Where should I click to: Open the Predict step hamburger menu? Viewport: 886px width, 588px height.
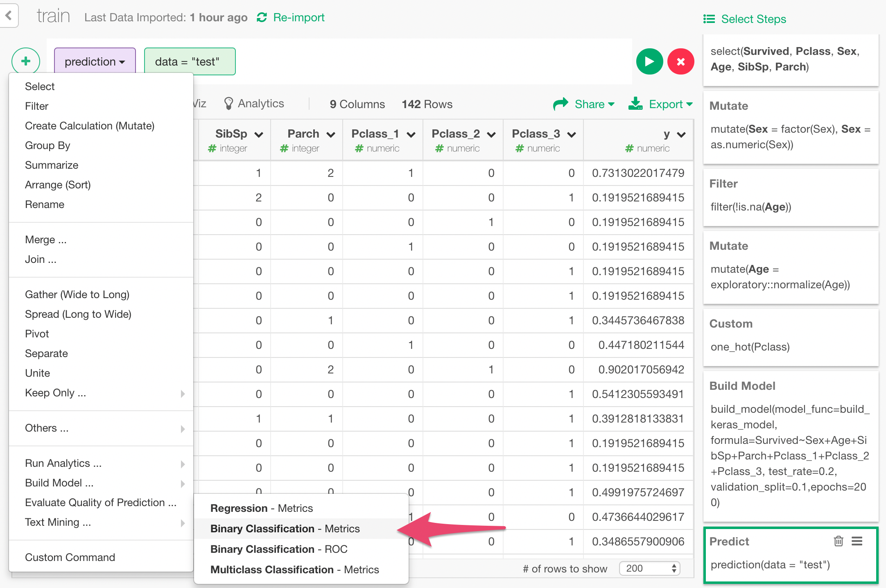tap(858, 541)
